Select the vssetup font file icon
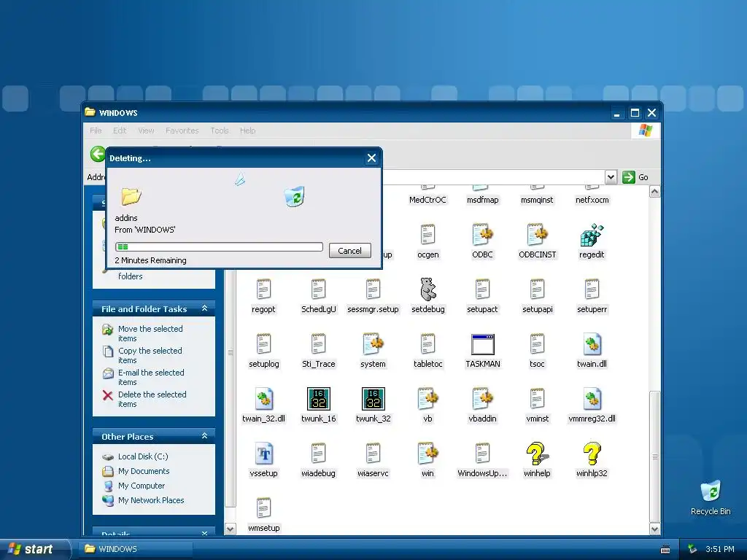This screenshot has width=747, height=560. click(263, 454)
